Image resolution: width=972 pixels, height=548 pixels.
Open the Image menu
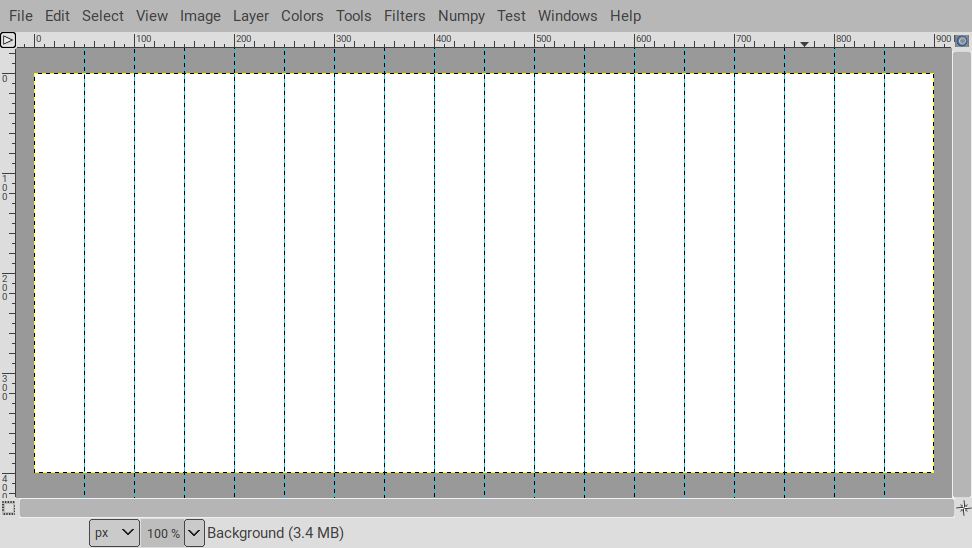click(200, 15)
